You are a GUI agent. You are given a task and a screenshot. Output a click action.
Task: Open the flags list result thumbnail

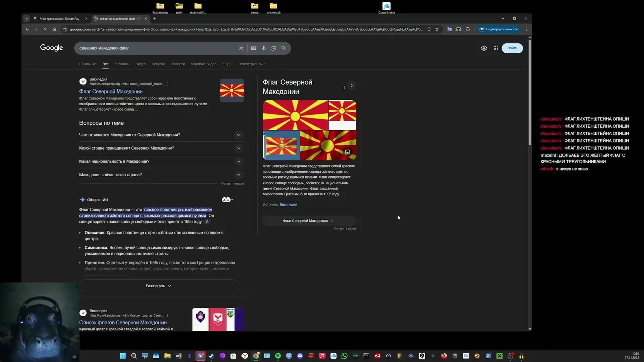click(218, 320)
